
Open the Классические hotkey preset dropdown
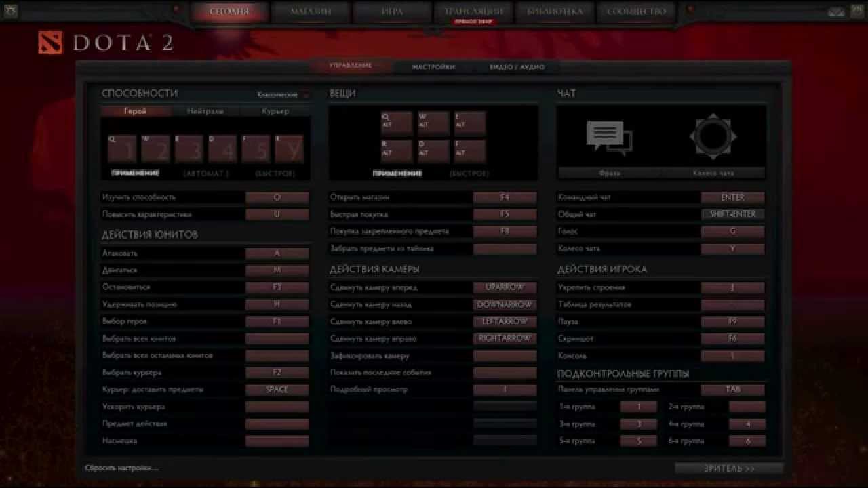(282, 94)
